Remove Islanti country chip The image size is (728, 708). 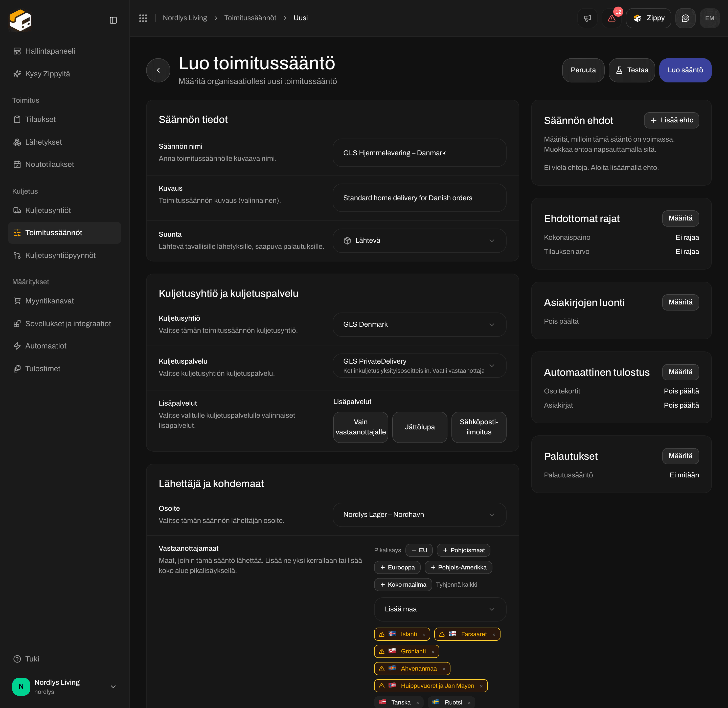click(424, 634)
